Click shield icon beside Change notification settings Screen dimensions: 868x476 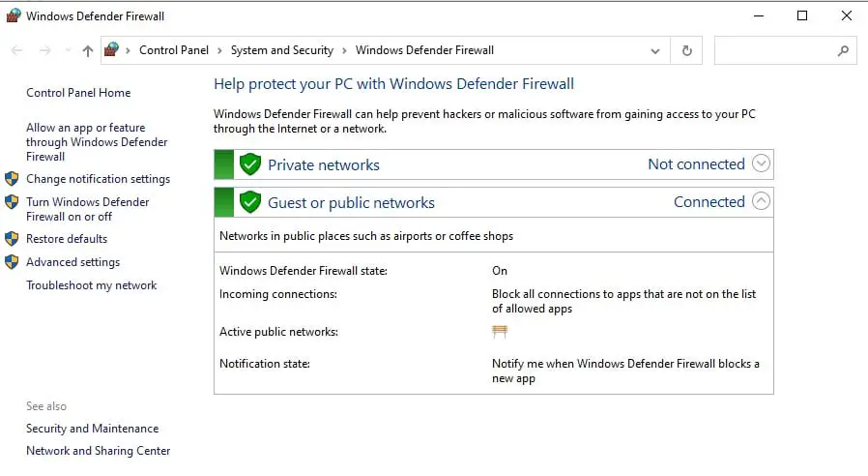(12, 178)
